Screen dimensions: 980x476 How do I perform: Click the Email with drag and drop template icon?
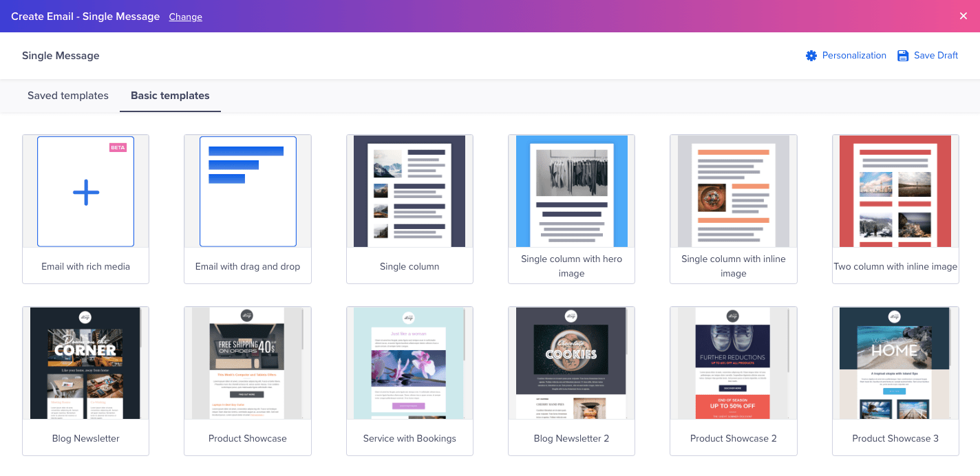[x=247, y=191]
